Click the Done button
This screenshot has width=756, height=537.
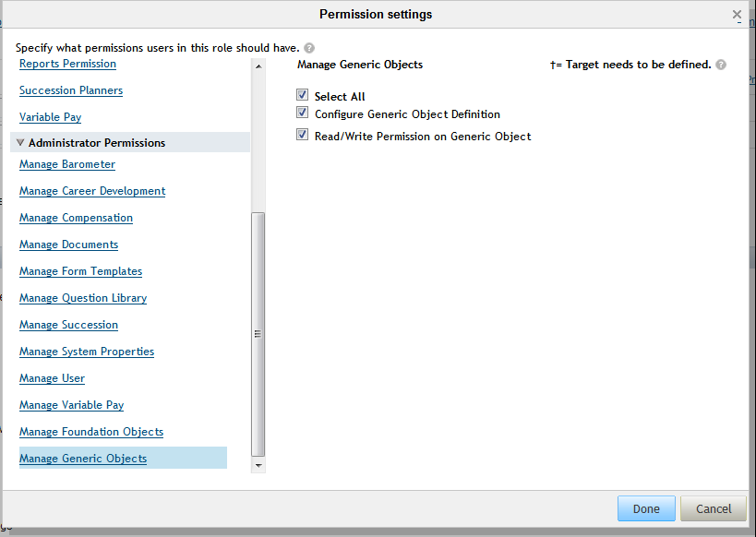tap(646, 508)
